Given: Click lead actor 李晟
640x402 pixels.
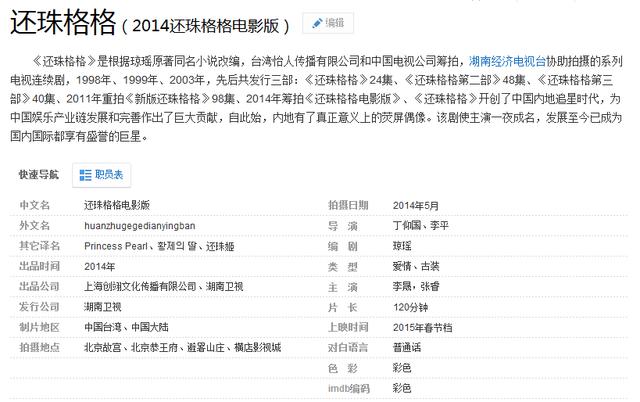Looking at the screenshot, I should tap(403, 286).
